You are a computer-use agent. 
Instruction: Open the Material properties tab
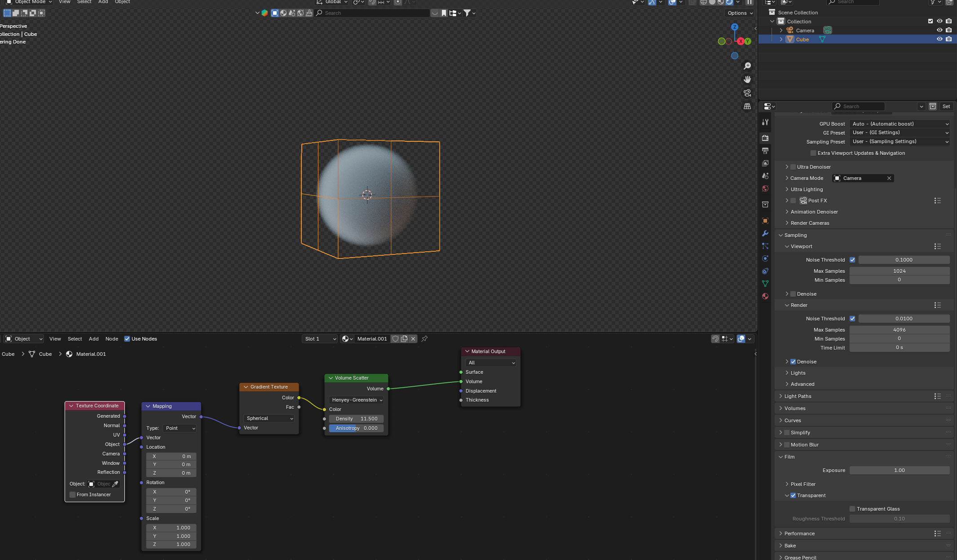[x=765, y=296]
